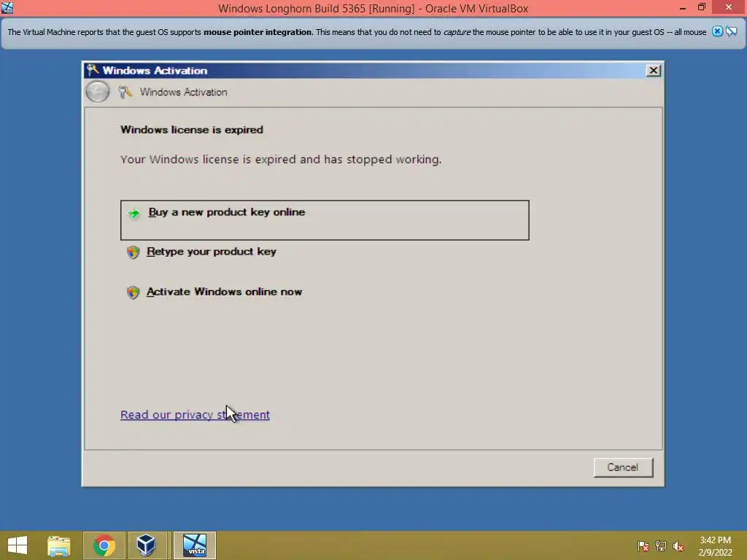
Task: Open the Windows Start button
Action: [x=18, y=545]
